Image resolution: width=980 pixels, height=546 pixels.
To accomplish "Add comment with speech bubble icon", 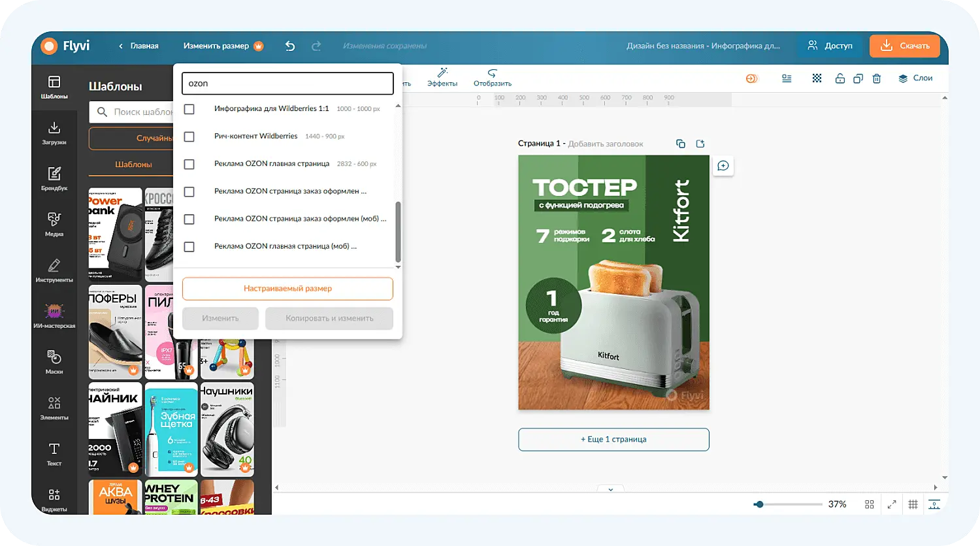I will point(723,166).
